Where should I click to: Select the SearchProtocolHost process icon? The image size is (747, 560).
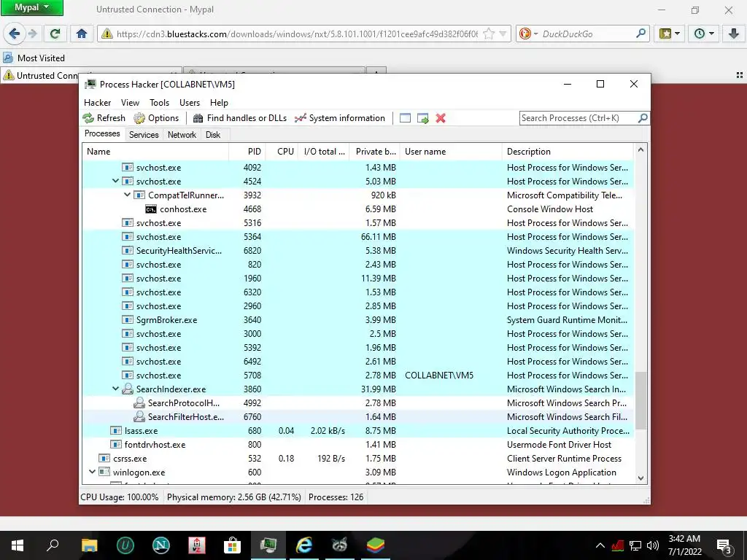[139, 402]
